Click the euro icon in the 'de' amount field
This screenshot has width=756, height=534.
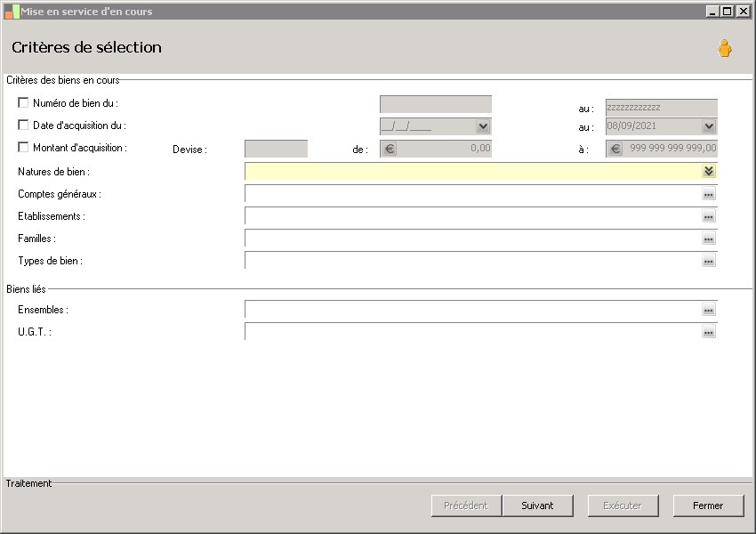(390, 149)
